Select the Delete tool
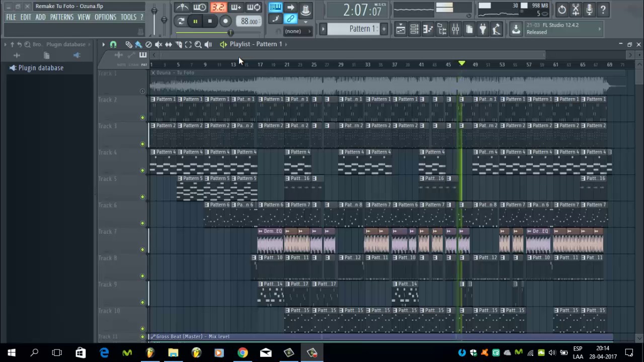This screenshot has height=362, width=644. pyautogui.click(x=148, y=44)
